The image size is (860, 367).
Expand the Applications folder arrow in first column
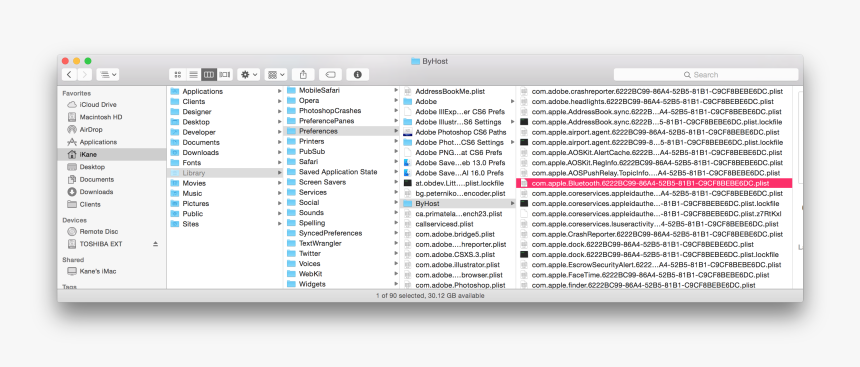pyautogui.click(x=280, y=91)
